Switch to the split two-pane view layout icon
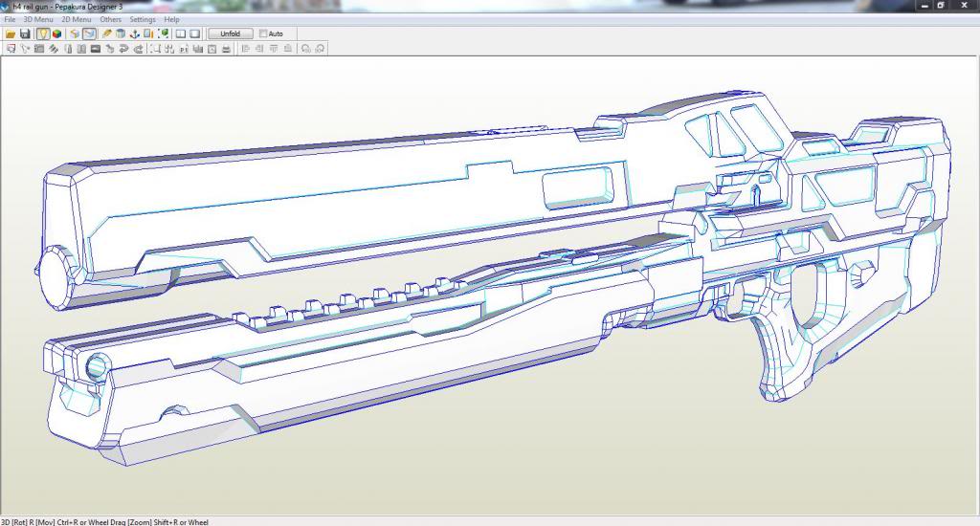Screen dimensions: 980x526 [181, 33]
